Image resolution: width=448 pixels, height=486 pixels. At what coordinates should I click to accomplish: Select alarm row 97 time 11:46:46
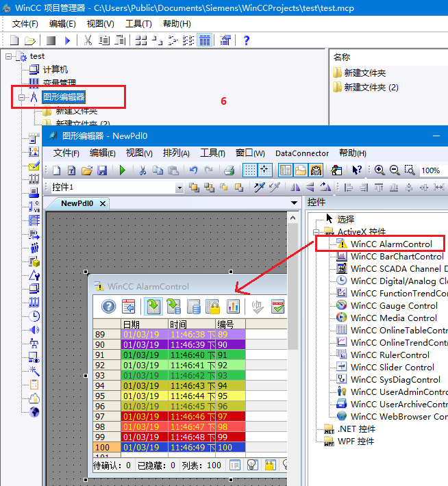(192, 417)
